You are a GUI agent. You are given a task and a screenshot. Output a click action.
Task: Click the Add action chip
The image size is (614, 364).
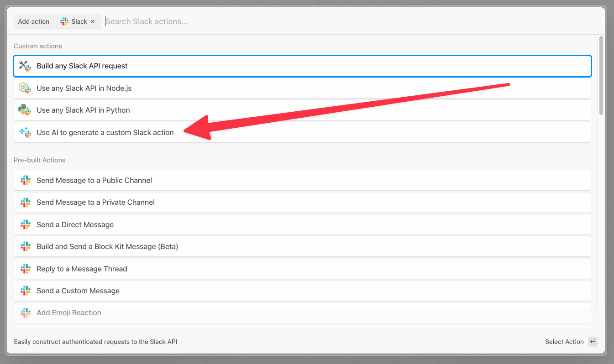pos(34,21)
